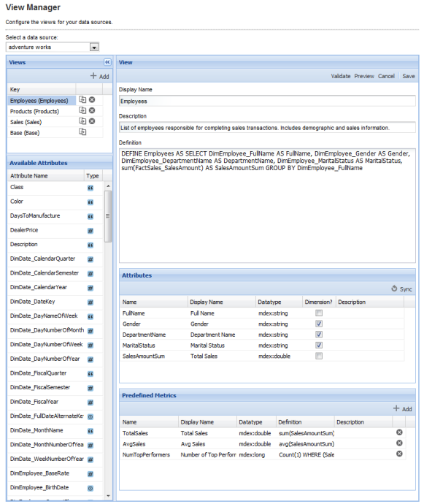424x504 pixels.
Task: Delete the Sales view
Action: click(x=92, y=121)
